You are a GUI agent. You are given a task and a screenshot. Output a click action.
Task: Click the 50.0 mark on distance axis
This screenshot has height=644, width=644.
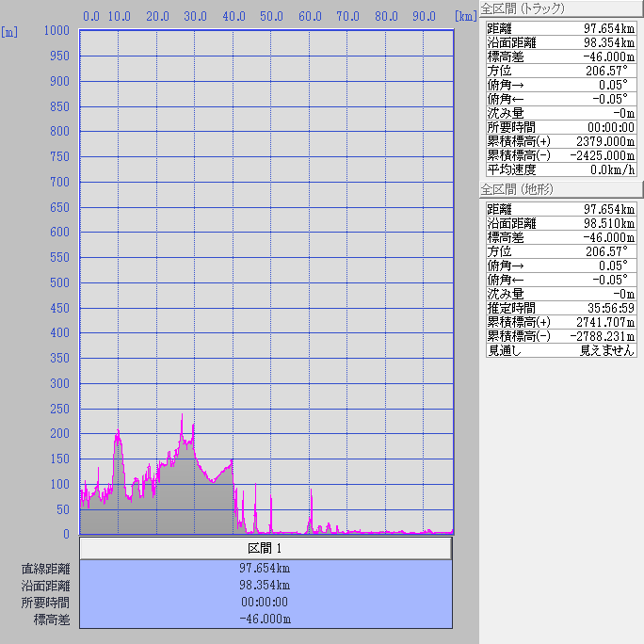[x=271, y=16]
